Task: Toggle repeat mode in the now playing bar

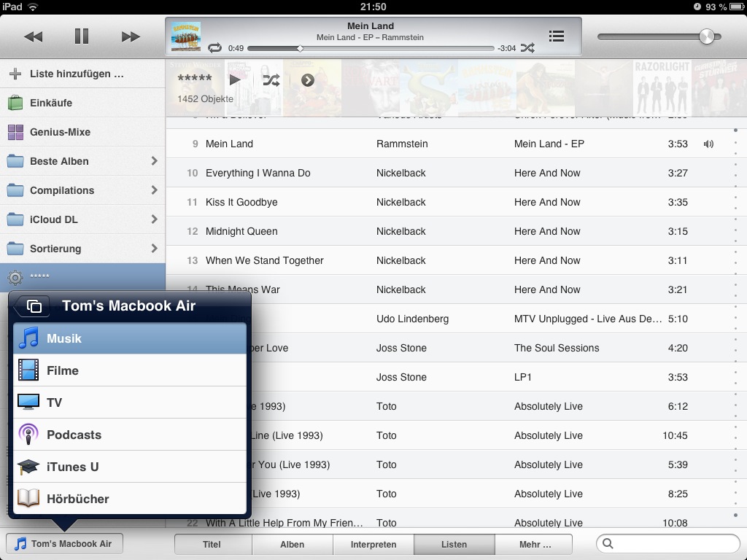Action: [215, 48]
